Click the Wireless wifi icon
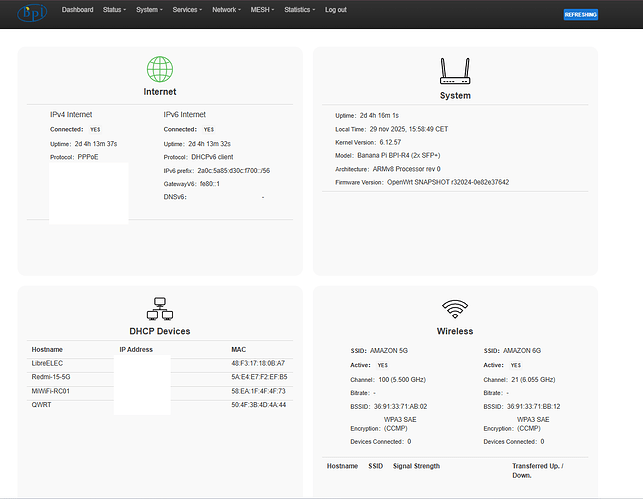643x499 pixels. coord(455,308)
